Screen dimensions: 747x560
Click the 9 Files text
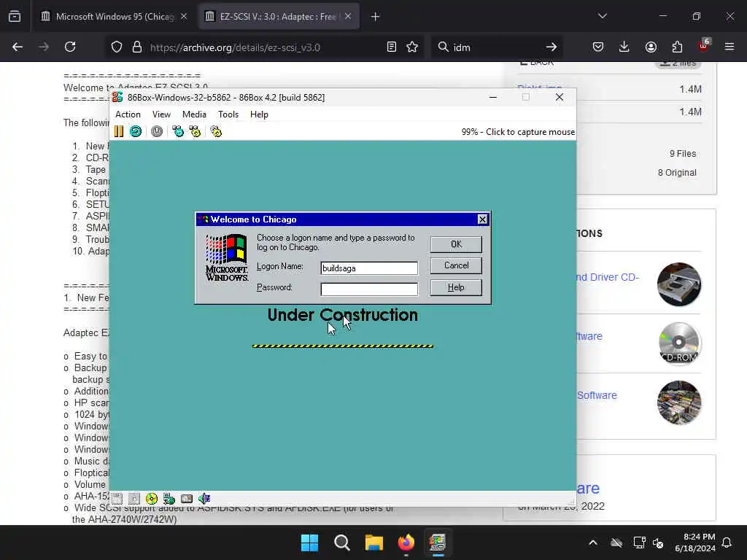[683, 153]
